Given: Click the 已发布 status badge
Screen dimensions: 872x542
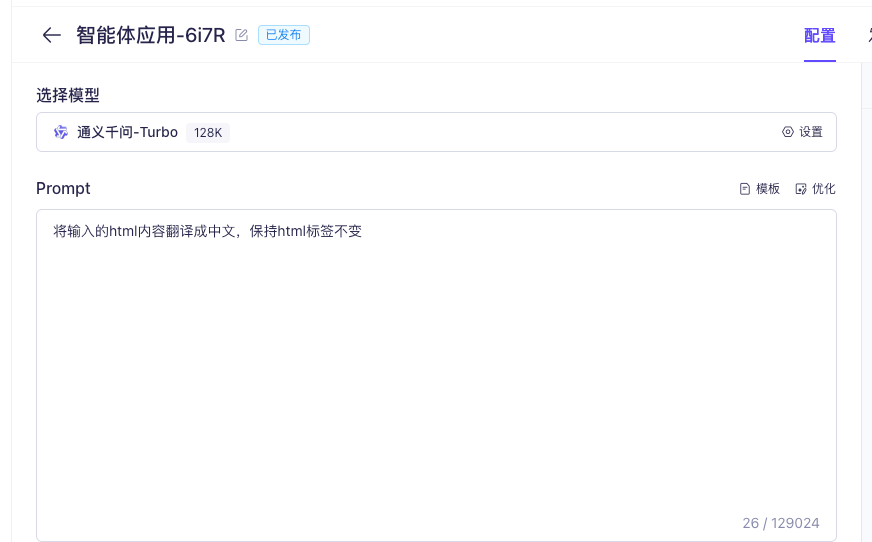Looking at the screenshot, I should click(x=284, y=35).
